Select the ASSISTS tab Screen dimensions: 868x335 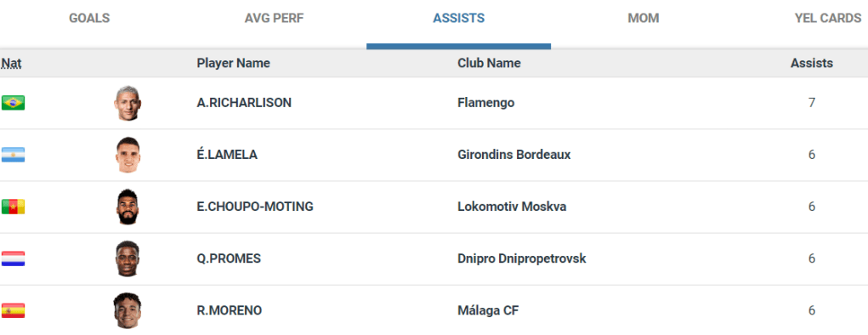pyautogui.click(x=458, y=18)
